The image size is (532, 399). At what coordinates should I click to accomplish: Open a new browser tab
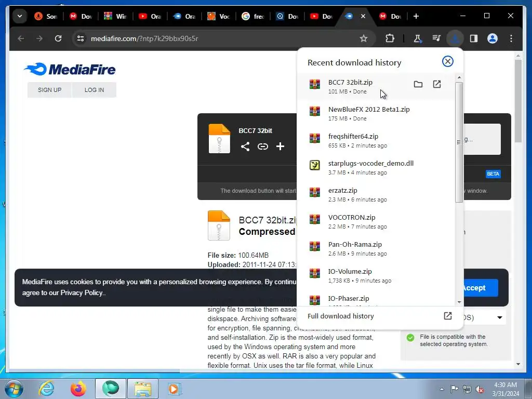tap(416, 16)
